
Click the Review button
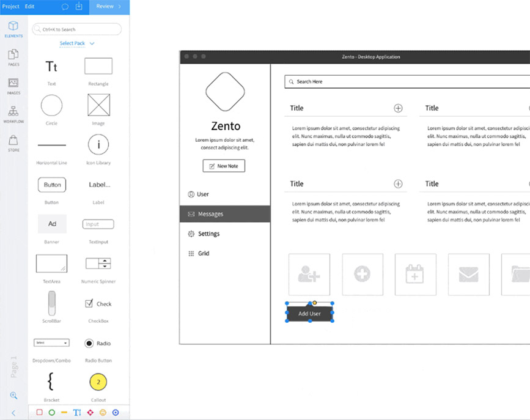[105, 7]
